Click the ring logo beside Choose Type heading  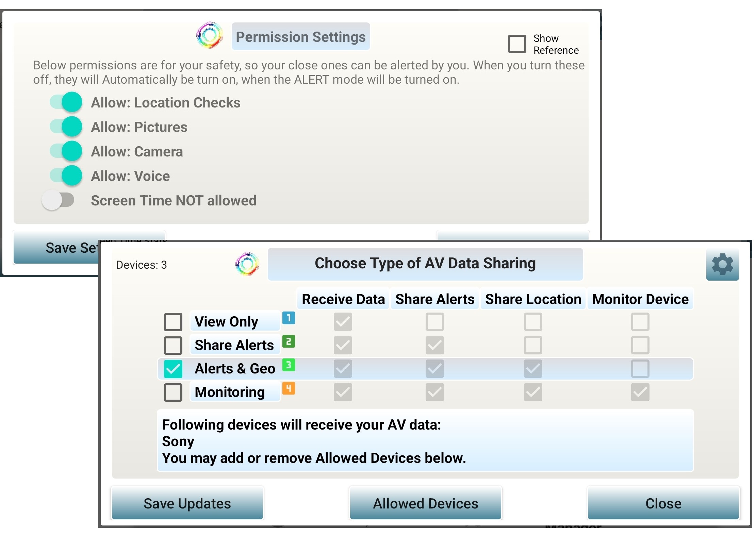click(x=247, y=264)
